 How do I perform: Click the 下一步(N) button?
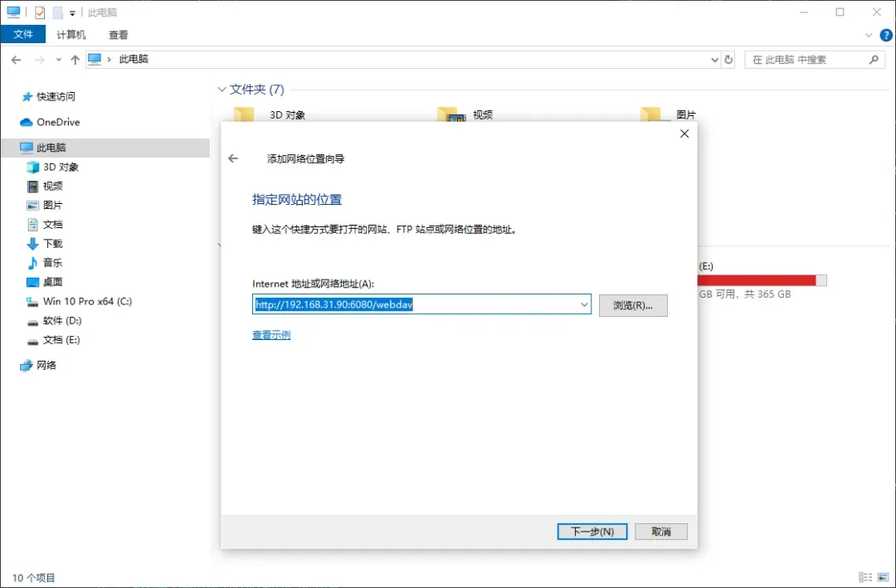592,532
